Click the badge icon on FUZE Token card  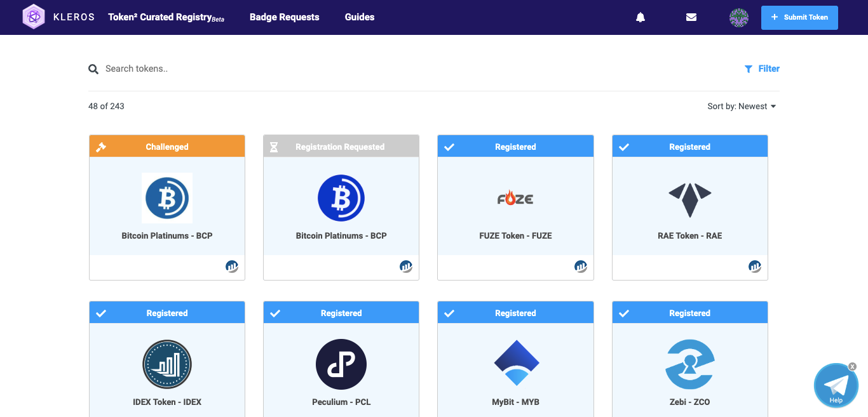click(581, 267)
